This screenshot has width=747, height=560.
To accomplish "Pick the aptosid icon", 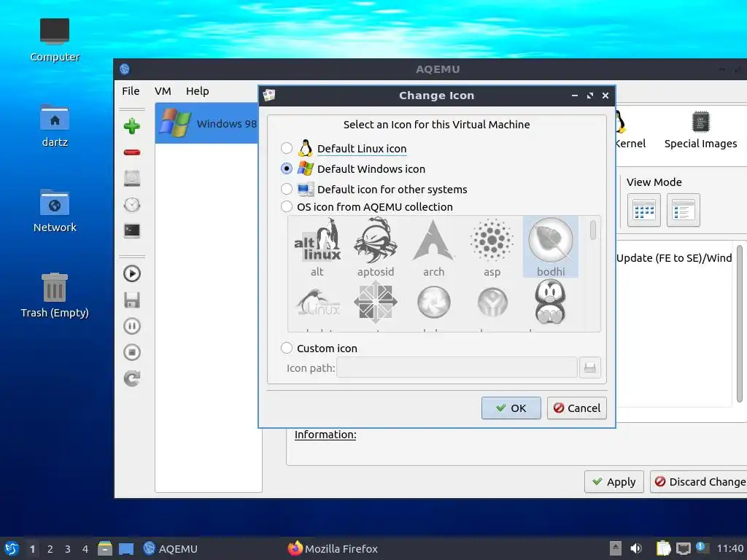I will click(x=376, y=247).
